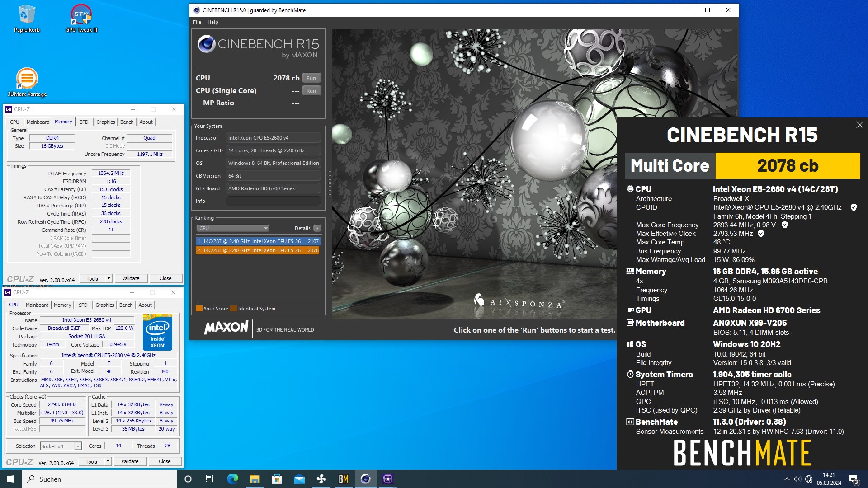Image resolution: width=868 pixels, height=488 pixels.
Task: Open 3DMark Vantage desktop shortcut
Action: coord(27,82)
